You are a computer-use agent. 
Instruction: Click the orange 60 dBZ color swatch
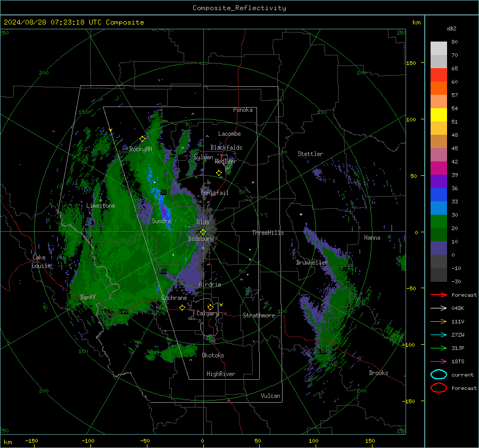coord(439,88)
